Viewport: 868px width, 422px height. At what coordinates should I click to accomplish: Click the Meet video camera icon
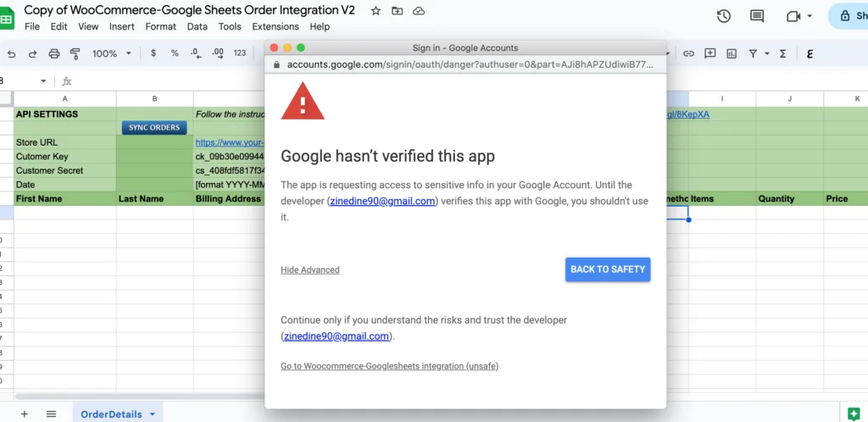coord(793,16)
